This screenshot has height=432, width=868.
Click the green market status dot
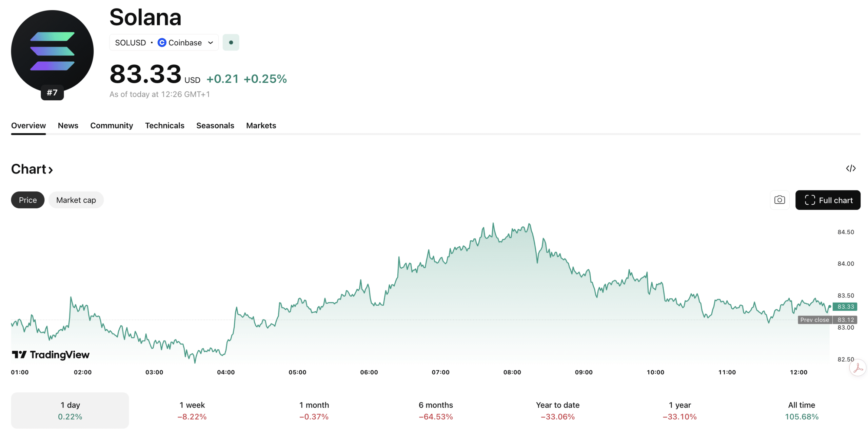coord(231,42)
